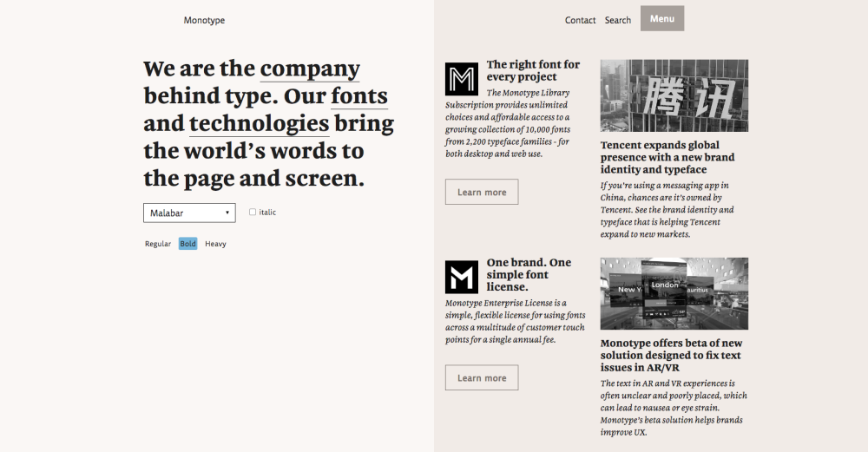Viewport: 868px width, 452px height.
Task: Open the Search link
Action: click(x=618, y=20)
